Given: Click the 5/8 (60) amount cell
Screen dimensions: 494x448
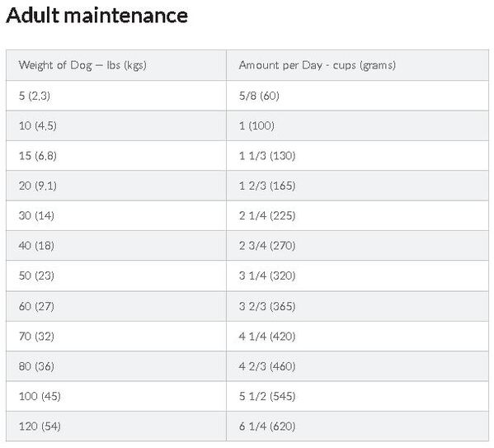Looking at the screenshot, I should point(357,96).
